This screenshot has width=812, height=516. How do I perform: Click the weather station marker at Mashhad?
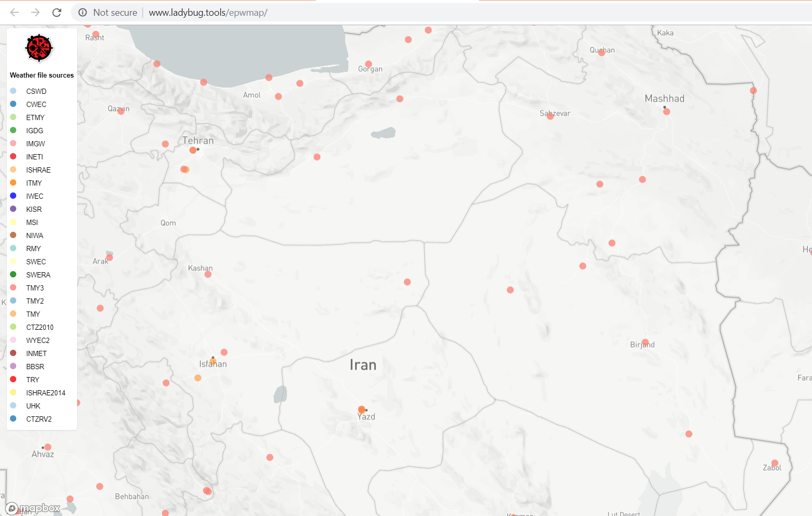[667, 112]
